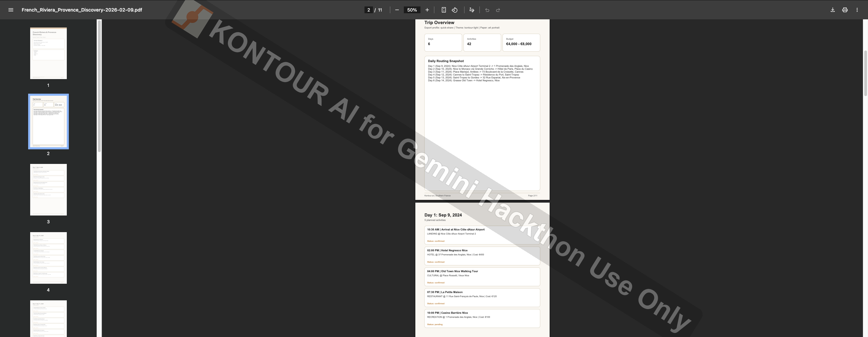Click the Page 2/11 footer text
Screen dimensions: 868x337
point(532,196)
